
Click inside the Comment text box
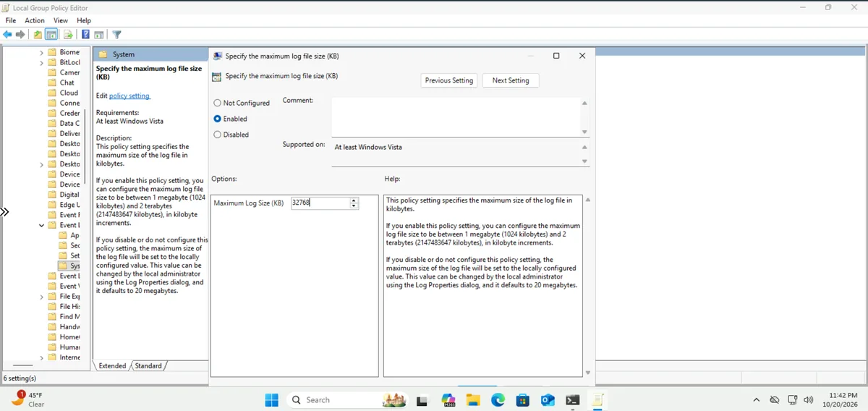[456, 116]
